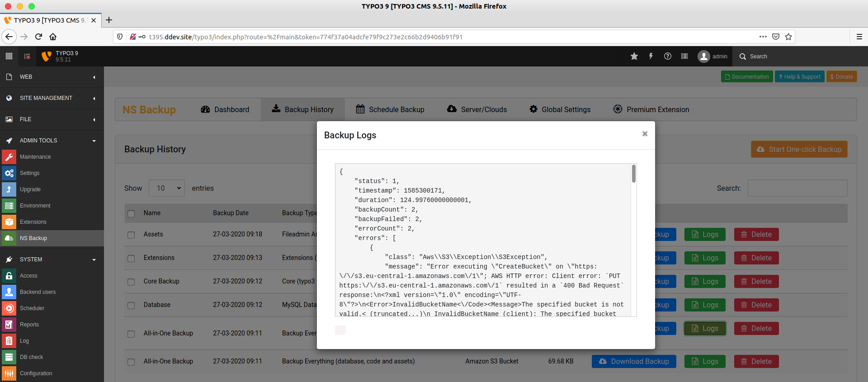
Task: Open the bookmarks star icon in top bar
Action: pos(634,56)
